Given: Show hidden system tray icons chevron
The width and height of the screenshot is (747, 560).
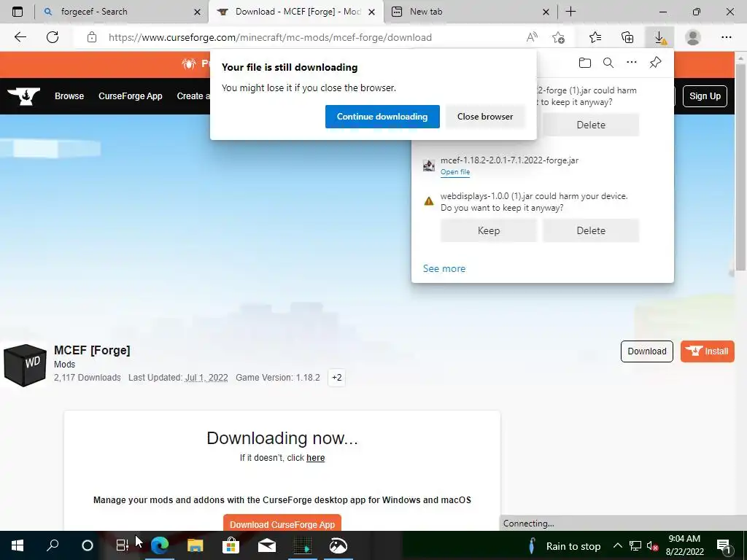Looking at the screenshot, I should pyautogui.click(x=617, y=545).
